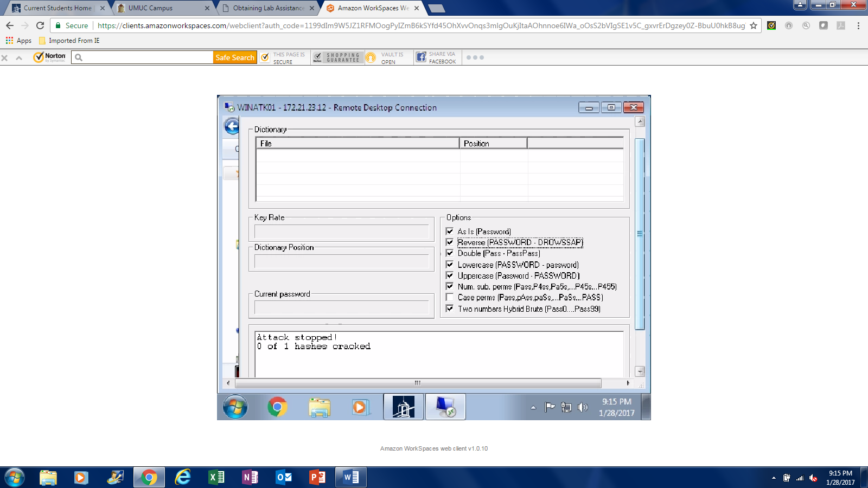Show hidden icons in the remote system tray

(x=533, y=407)
